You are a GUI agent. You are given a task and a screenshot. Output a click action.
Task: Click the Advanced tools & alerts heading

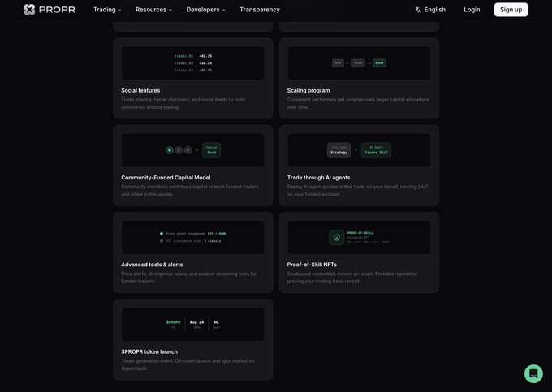pyautogui.click(x=152, y=265)
